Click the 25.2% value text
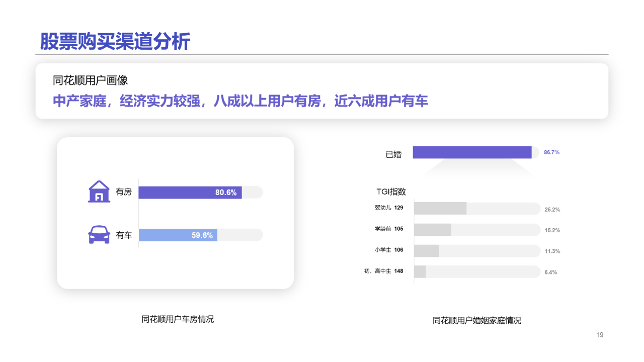Screen dimensions: 644x362 tap(552, 209)
